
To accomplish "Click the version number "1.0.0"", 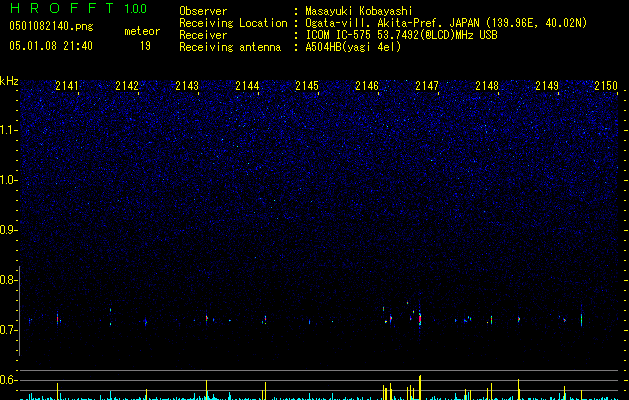I will [x=135, y=9].
